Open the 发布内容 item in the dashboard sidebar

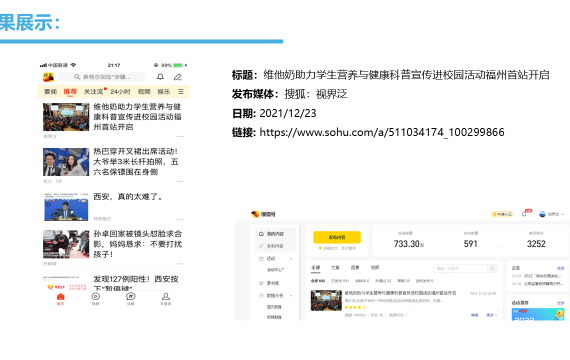[275, 246]
